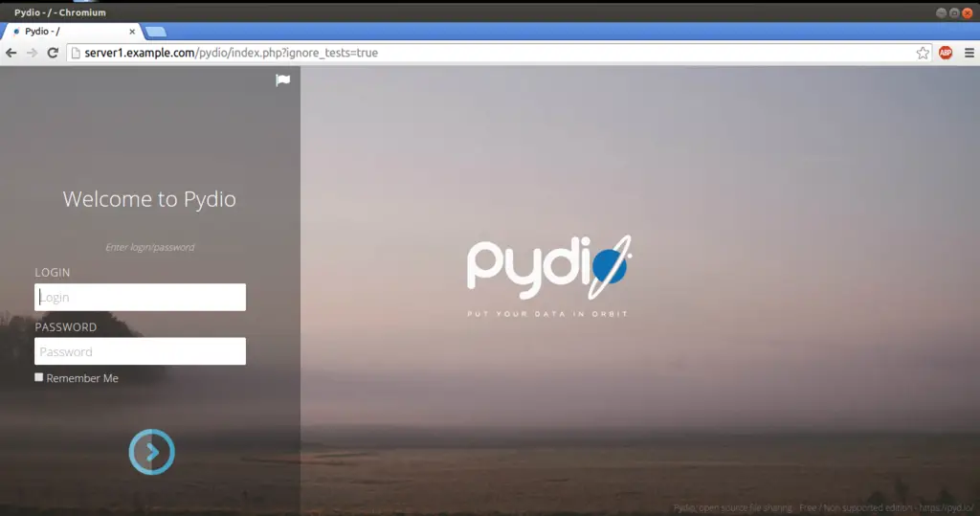This screenshot has width=980, height=516.
Task: Focus the Login input field
Action: (x=140, y=297)
